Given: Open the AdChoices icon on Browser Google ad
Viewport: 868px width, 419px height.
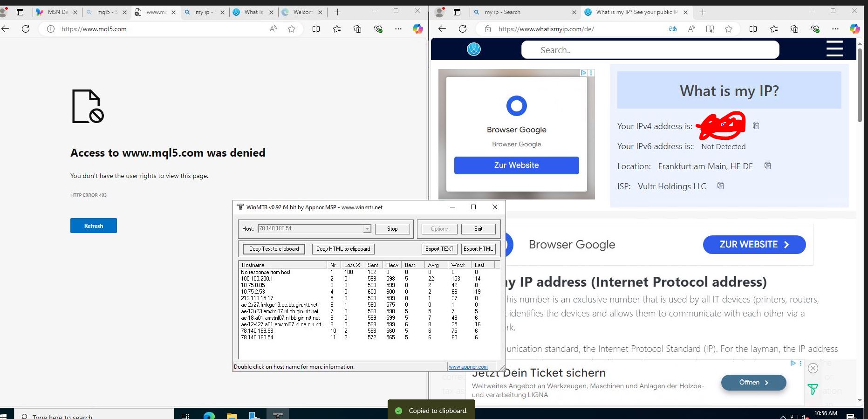Looking at the screenshot, I should tap(583, 73).
